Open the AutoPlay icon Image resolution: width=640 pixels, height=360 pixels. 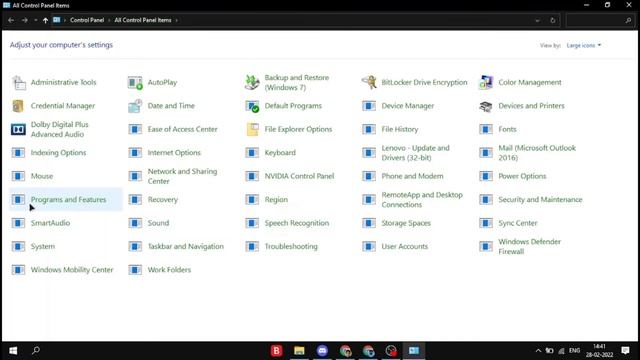[135, 82]
